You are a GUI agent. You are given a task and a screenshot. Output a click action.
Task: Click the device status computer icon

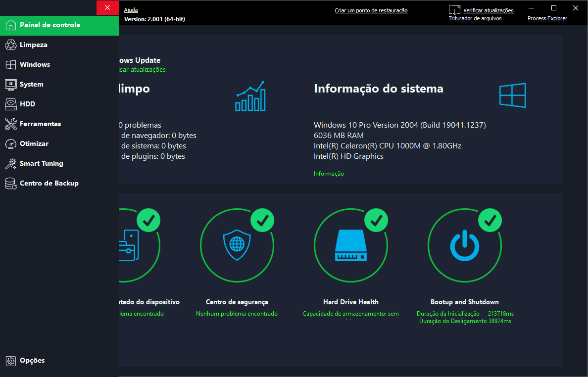pos(129,245)
